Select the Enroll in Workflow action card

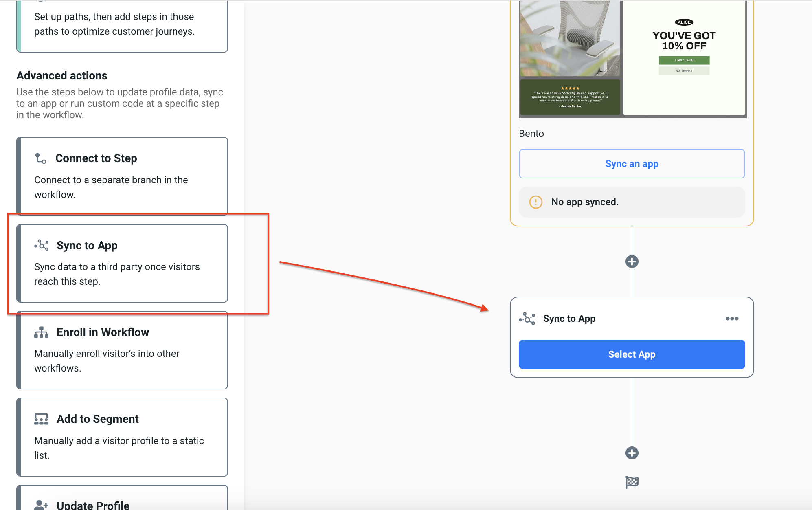[x=122, y=350]
